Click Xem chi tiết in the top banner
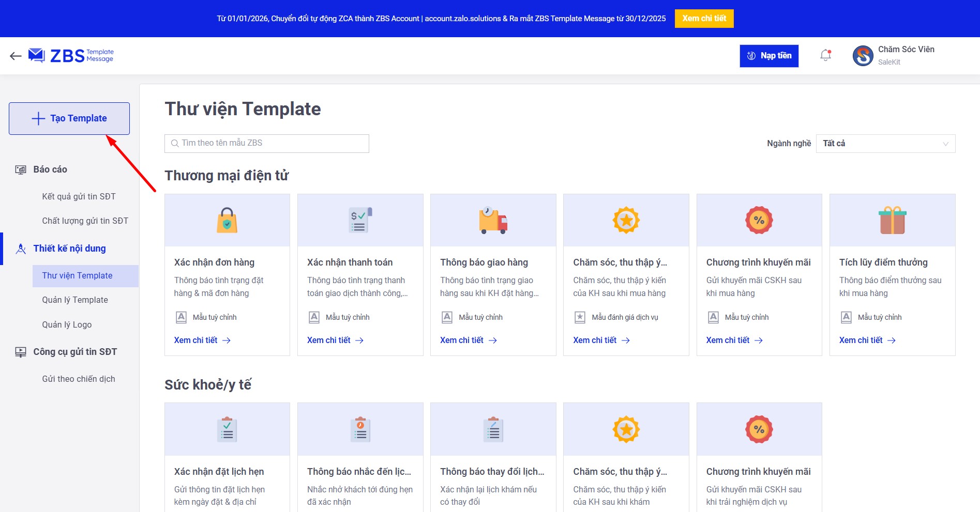The height and width of the screenshot is (512, 980). (x=704, y=19)
